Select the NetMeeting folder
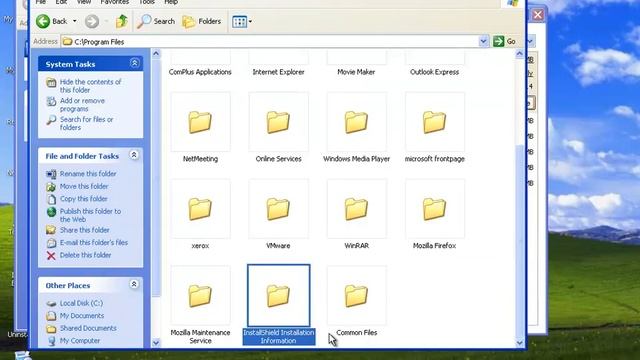Screen dimensions: 640x360 coord(200,128)
